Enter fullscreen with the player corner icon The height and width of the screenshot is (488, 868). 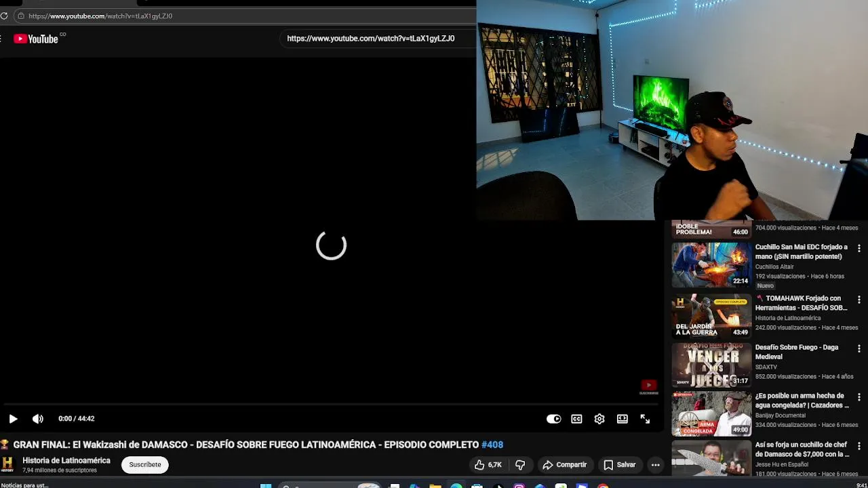pyautogui.click(x=645, y=419)
